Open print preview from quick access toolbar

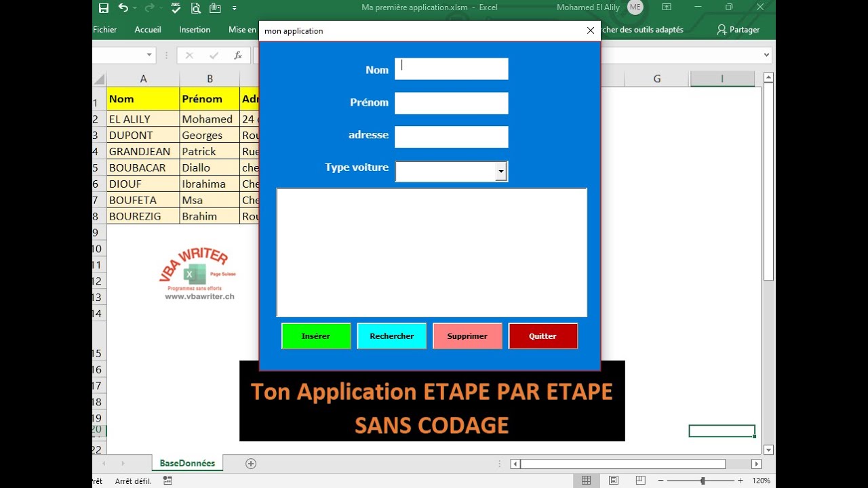pos(196,8)
